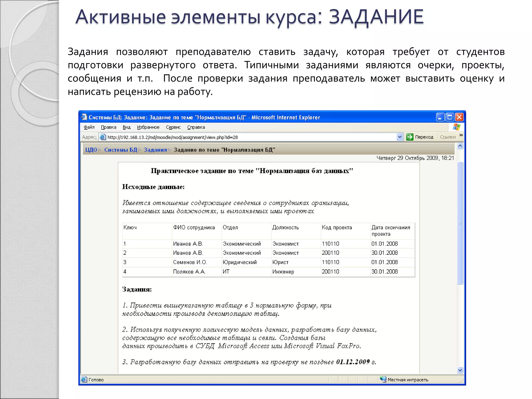The width and height of the screenshot is (532, 399).
Task: Click the deadline date '01.12.2009'
Action: 353,362
